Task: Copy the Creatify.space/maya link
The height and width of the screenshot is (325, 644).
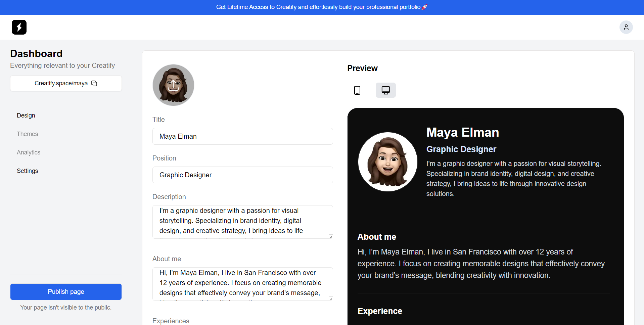Action: click(94, 83)
